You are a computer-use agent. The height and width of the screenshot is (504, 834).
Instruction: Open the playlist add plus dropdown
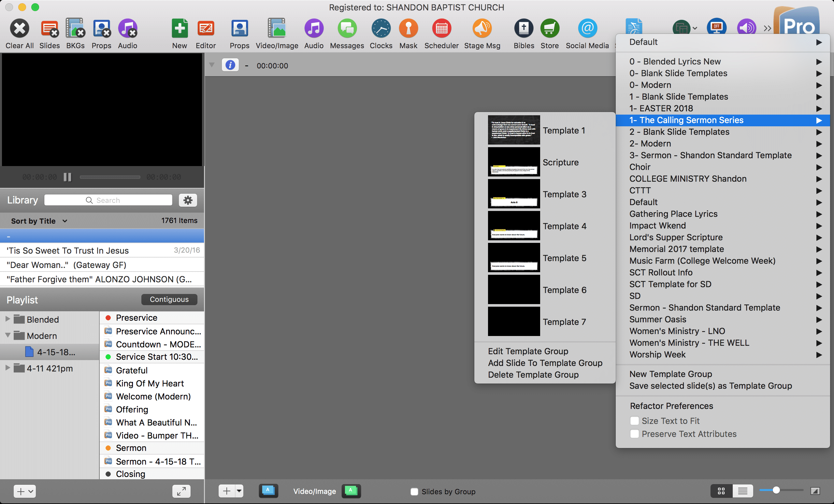click(25, 491)
